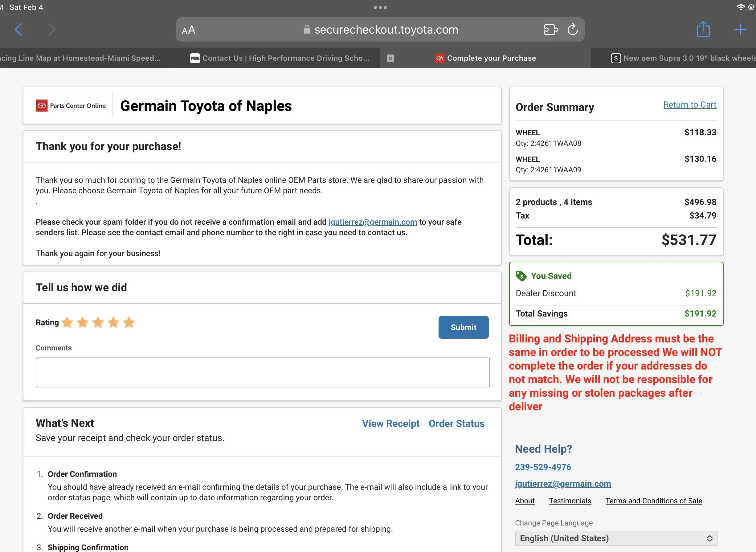Open the Safari share sheet
This screenshot has width=756, height=552.
tap(703, 29)
